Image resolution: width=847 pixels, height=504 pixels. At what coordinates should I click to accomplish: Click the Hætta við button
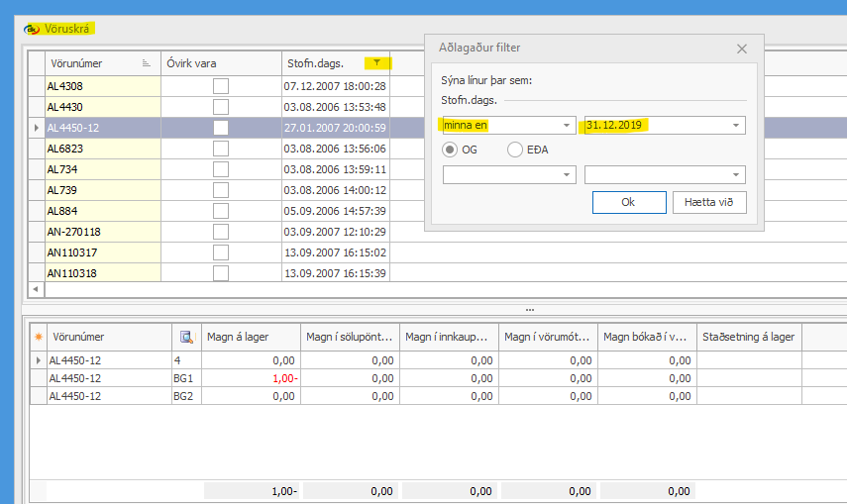point(708,202)
